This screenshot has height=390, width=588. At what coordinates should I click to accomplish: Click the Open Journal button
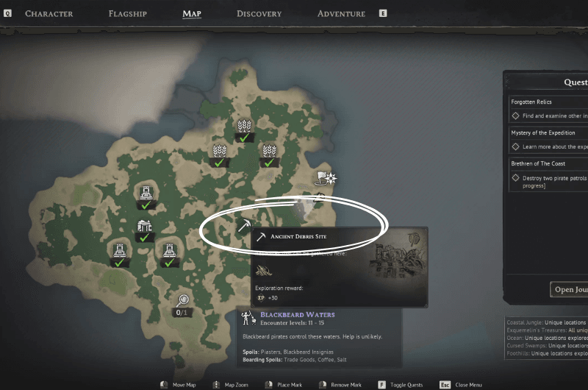tap(569, 289)
